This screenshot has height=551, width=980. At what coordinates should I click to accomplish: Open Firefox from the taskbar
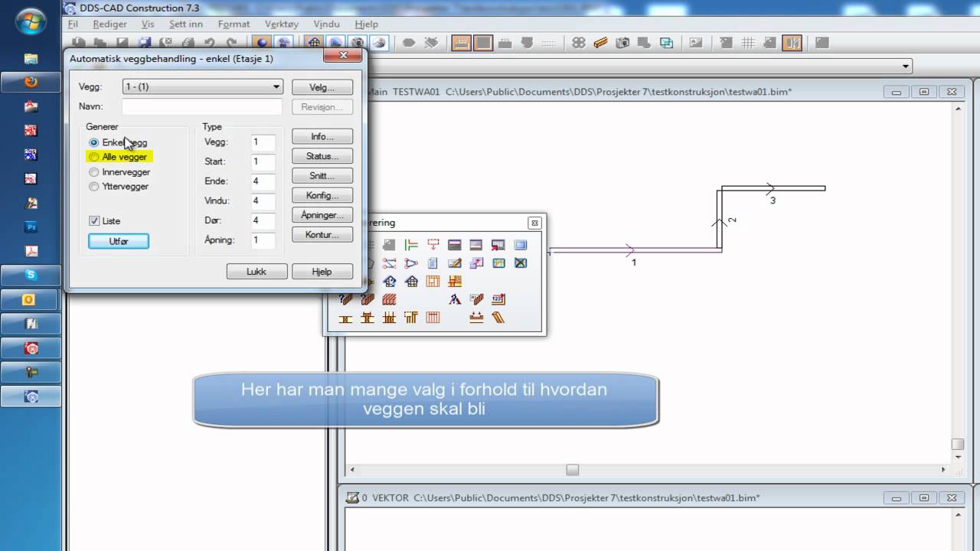pos(31,82)
